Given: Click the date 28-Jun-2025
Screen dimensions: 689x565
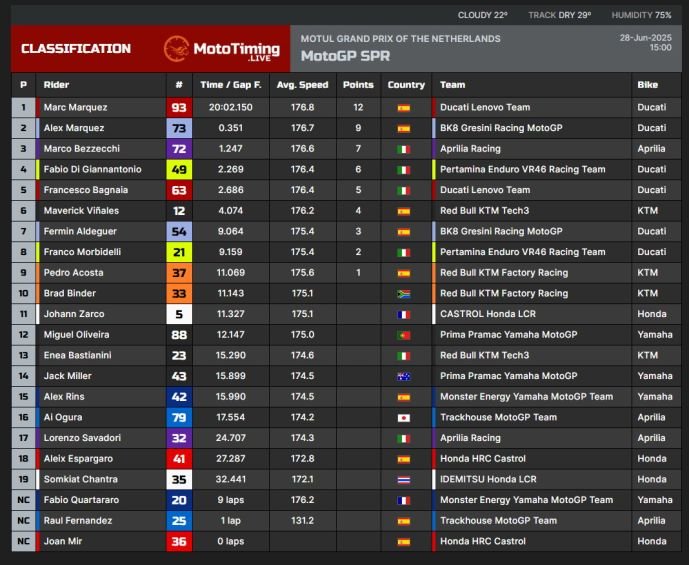Looking at the screenshot, I should click(645, 38).
